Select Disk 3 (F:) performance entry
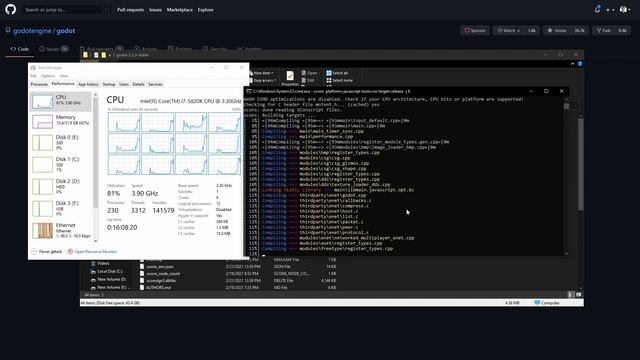Viewport: 640px width, 360px height. [61, 209]
